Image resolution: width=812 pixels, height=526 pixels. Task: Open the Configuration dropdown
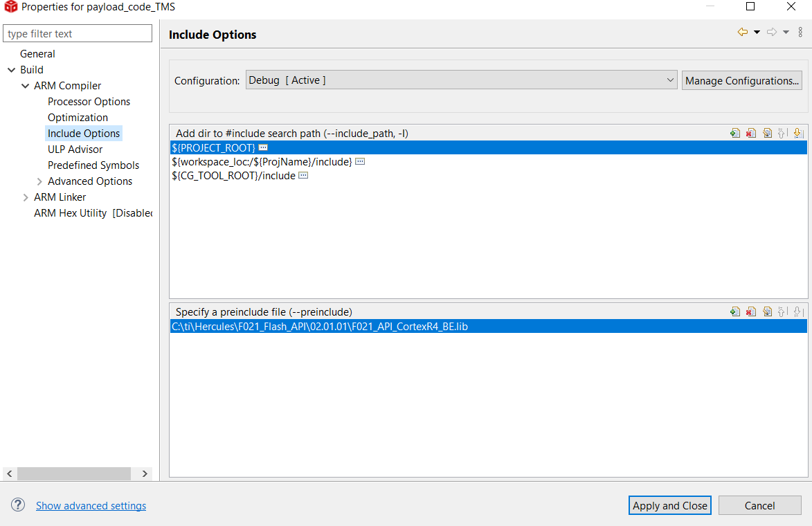(461, 80)
